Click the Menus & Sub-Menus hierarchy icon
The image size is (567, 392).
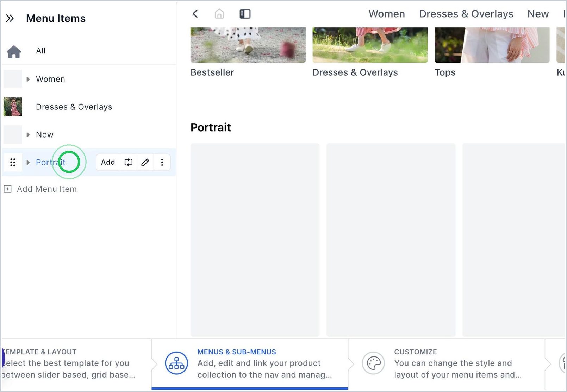click(x=176, y=363)
